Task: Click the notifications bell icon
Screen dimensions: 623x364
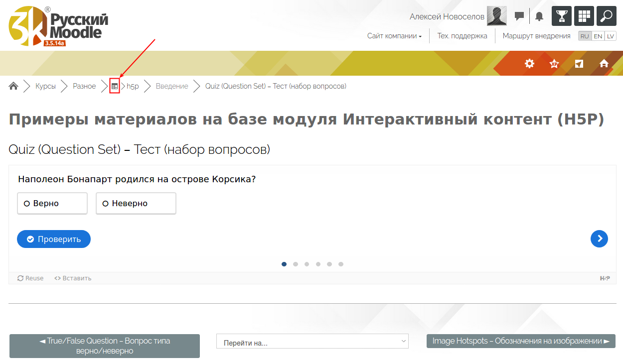Action: click(539, 16)
